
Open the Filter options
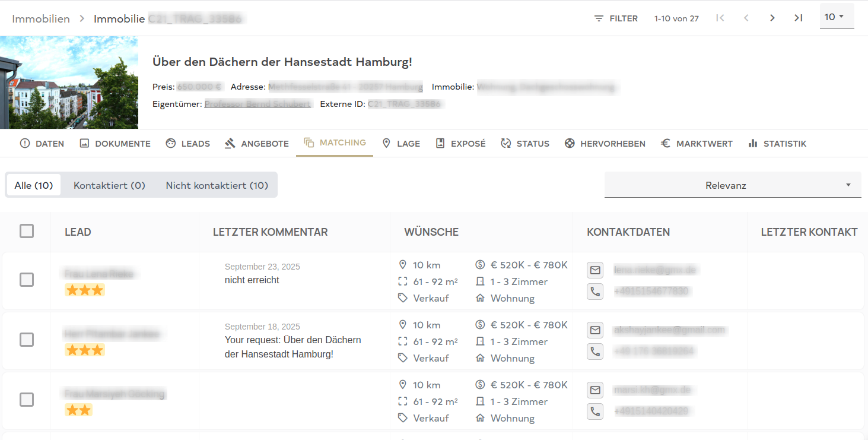[x=616, y=18]
